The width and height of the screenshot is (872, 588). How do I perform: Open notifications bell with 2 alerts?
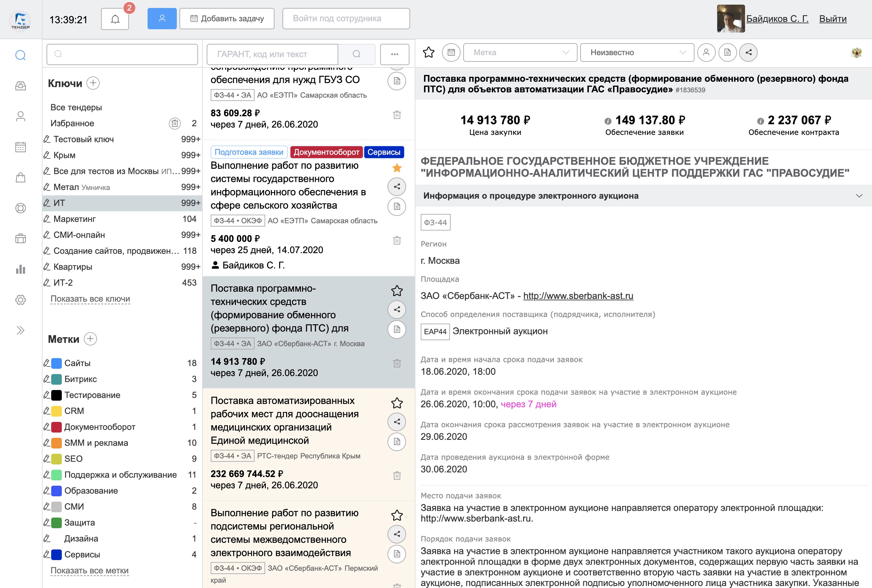(115, 19)
